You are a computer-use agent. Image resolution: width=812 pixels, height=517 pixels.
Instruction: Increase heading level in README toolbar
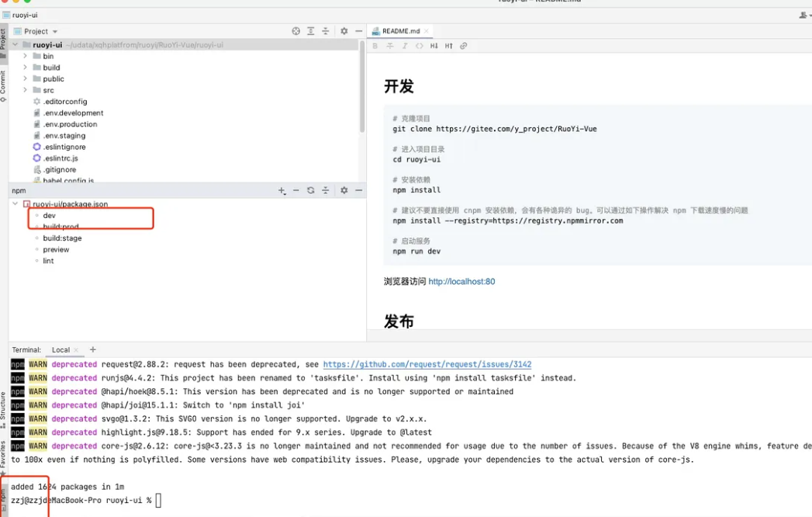pyautogui.click(x=448, y=46)
